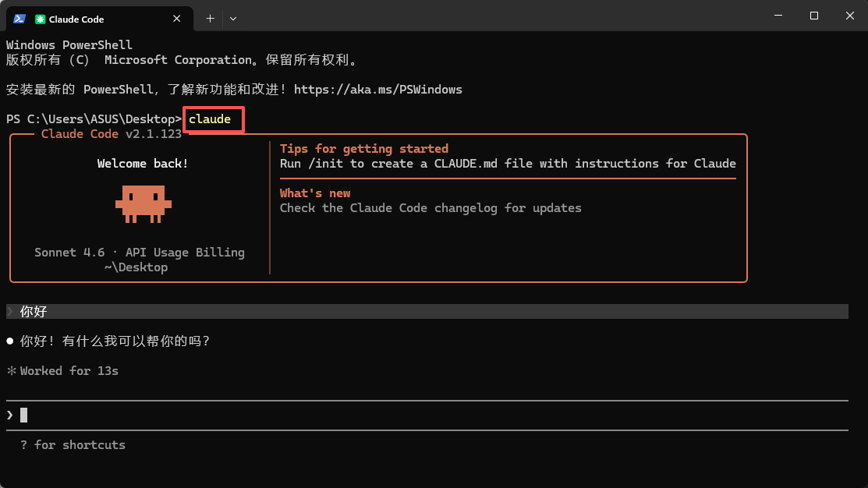Click the asterisk before 'Worked for 13s'
This screenshot has height=488, width=868.
(x=11, y=371)
